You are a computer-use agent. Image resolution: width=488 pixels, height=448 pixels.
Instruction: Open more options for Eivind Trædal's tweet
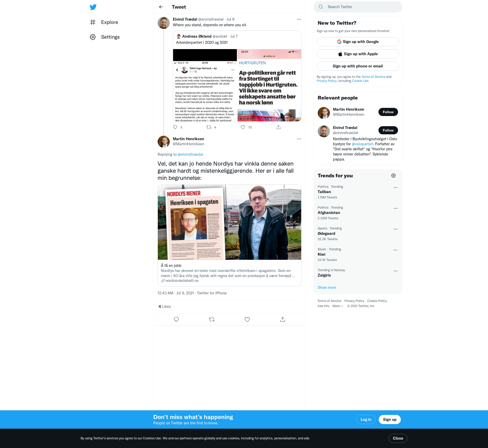coord(299,19)
